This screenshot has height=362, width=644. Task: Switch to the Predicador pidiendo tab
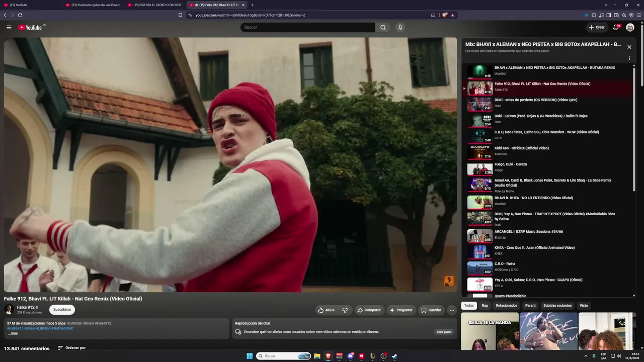(94, 5)
